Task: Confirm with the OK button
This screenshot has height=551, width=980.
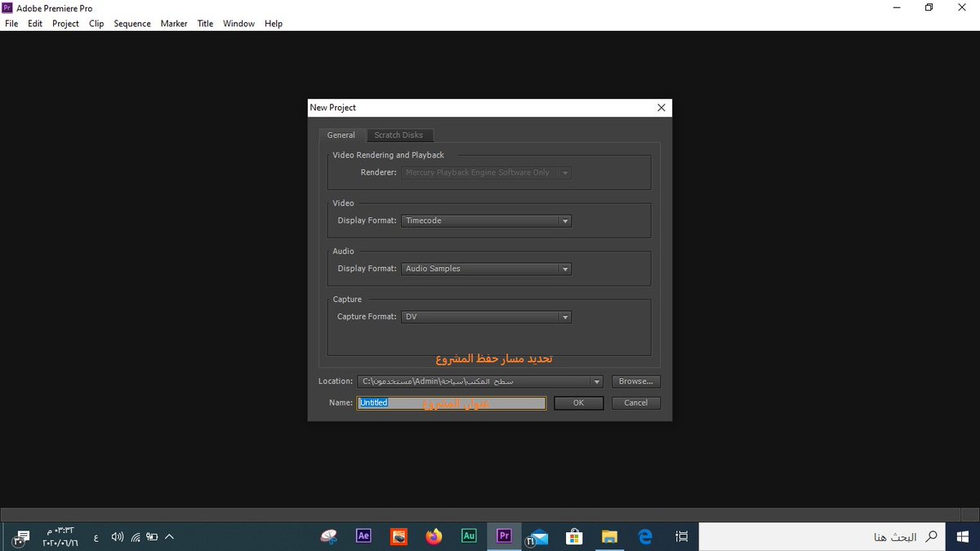Action: point(578,403)
